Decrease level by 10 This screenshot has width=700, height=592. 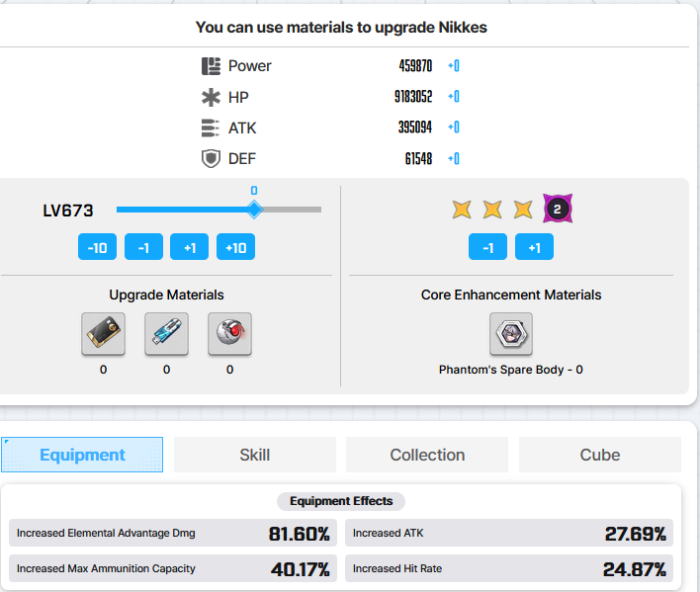point(97,247)
